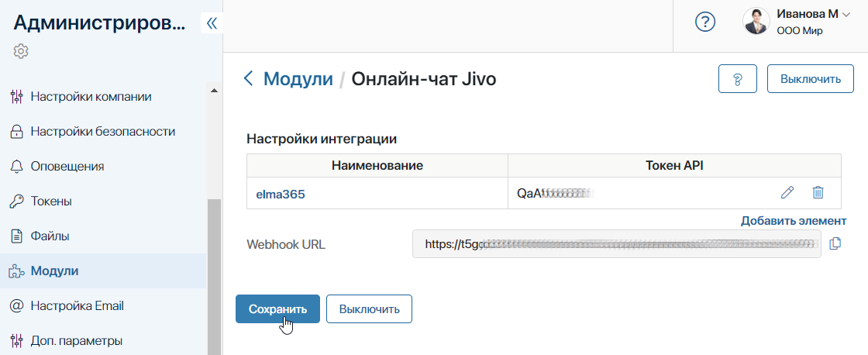Click the Сохранить button
The height and width of the screenshot is (355, 868).
point(278,309)
